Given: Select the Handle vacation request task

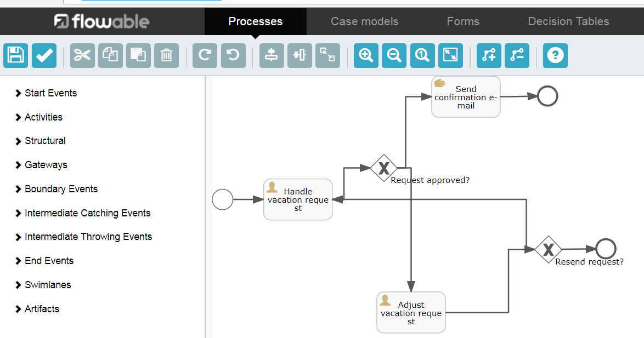Looking at the screenshot, I should pos(297,199).
